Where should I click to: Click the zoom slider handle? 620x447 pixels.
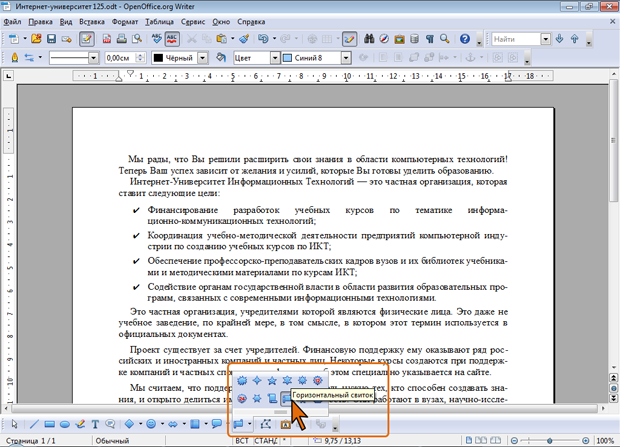tap(552, 440)
